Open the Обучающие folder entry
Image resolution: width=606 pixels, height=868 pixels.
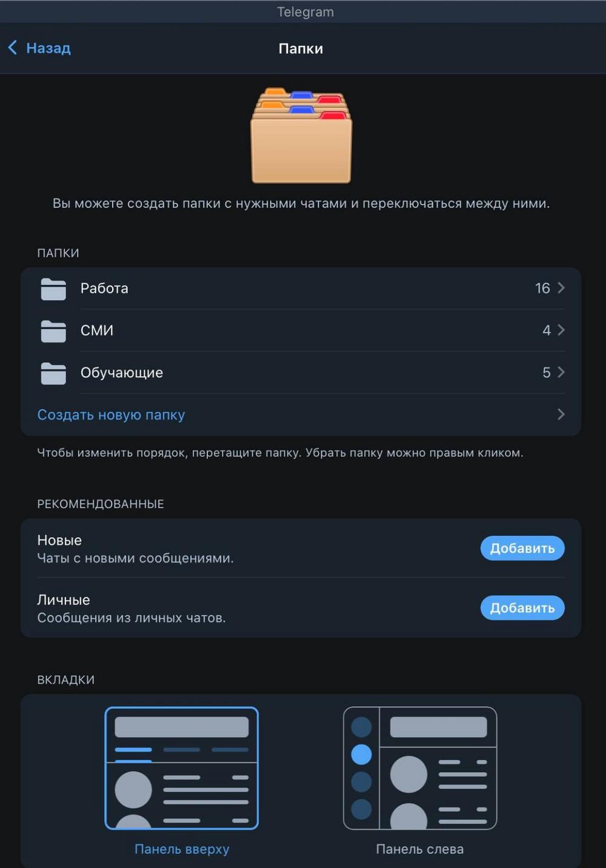click(301, 373)
